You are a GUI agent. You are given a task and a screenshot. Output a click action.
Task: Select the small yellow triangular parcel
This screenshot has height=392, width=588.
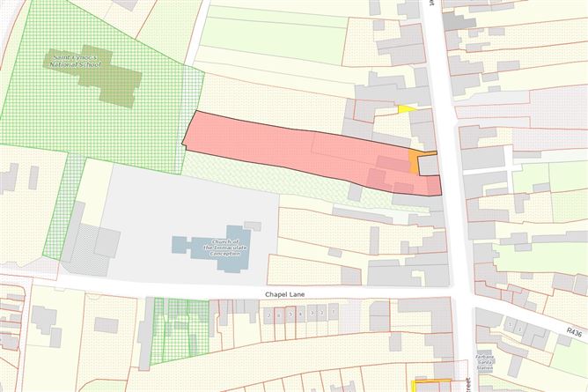404,109
